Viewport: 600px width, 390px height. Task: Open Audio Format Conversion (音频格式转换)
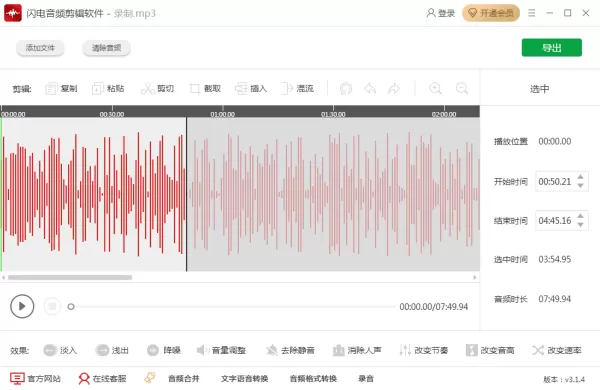tap(313, 379)
